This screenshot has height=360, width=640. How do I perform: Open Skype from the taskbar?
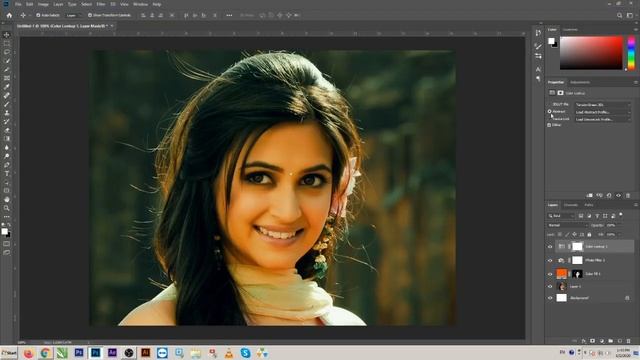point(245,353)
